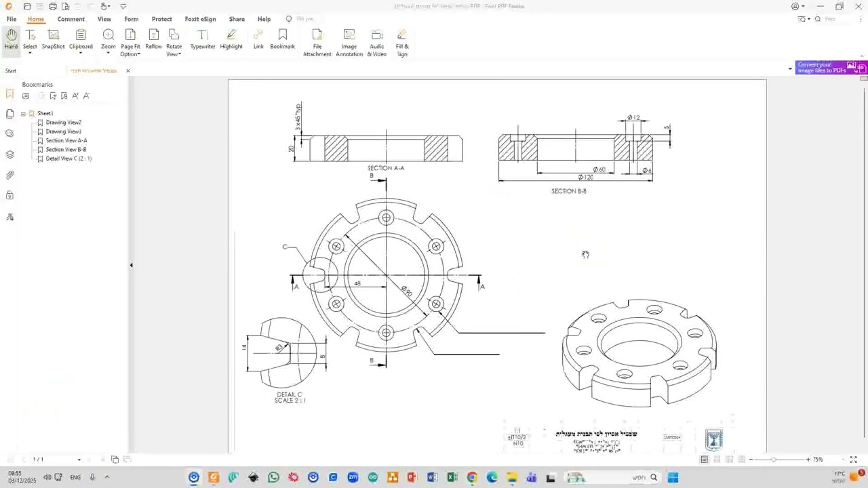Click the Link tool icon
868x488 pixels.
pyautogui.click(x=258, y=39)
